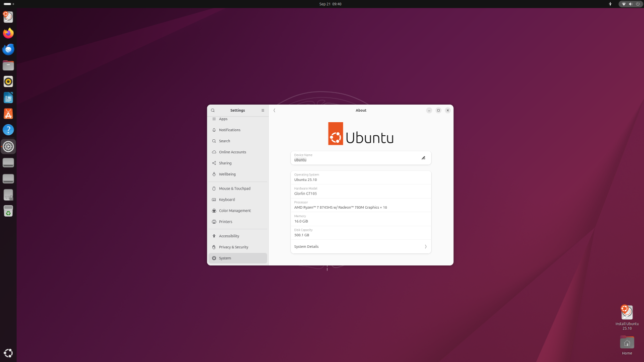The width and height of the screenshot is (644, 362).
Task: Expand the System Details row
Action: coord(361,247)
